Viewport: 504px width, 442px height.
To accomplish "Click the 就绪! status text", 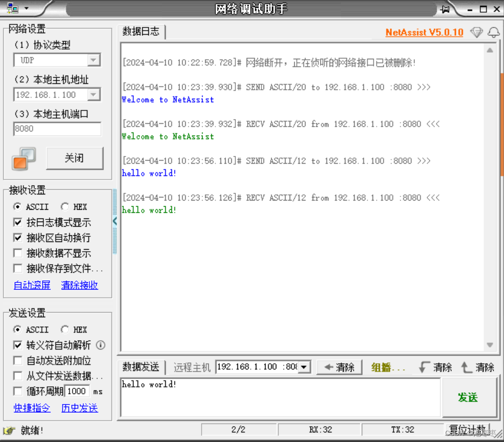I will pyautogui.click(x=32, y=430).
